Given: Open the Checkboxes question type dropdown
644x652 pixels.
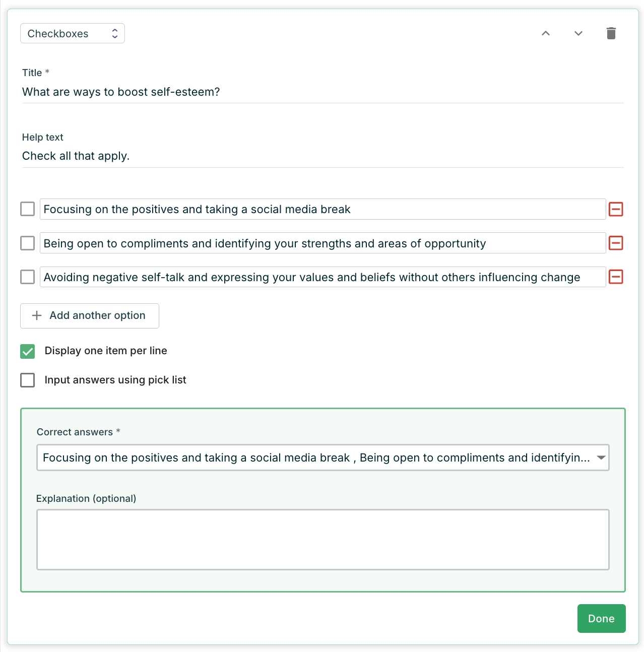Looking at the screenshot, I should pyautogui.click(x=73, y=34).
